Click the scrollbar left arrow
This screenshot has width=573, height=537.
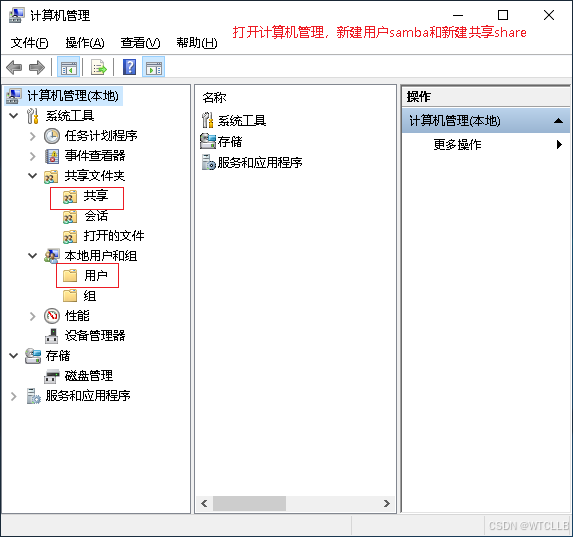[204, 503]
